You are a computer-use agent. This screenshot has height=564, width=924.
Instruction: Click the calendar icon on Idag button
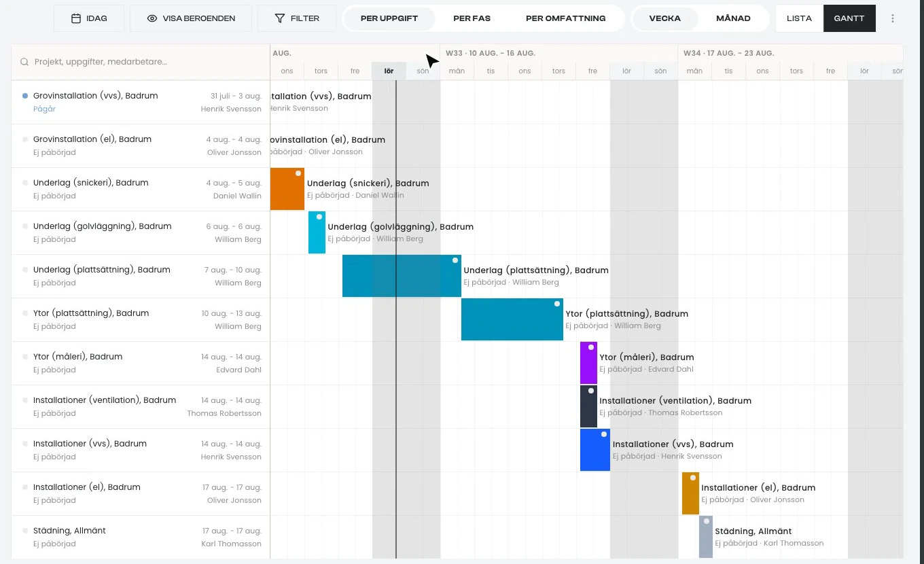pos(76,18)
